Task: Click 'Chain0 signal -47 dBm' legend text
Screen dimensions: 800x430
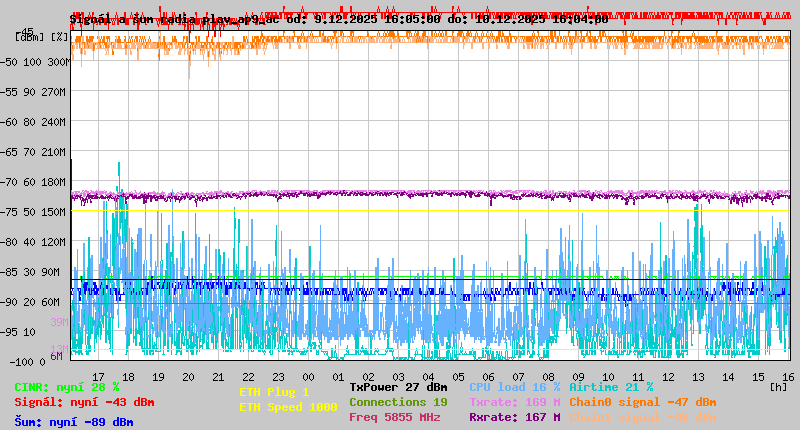Action: click(643, 402)
